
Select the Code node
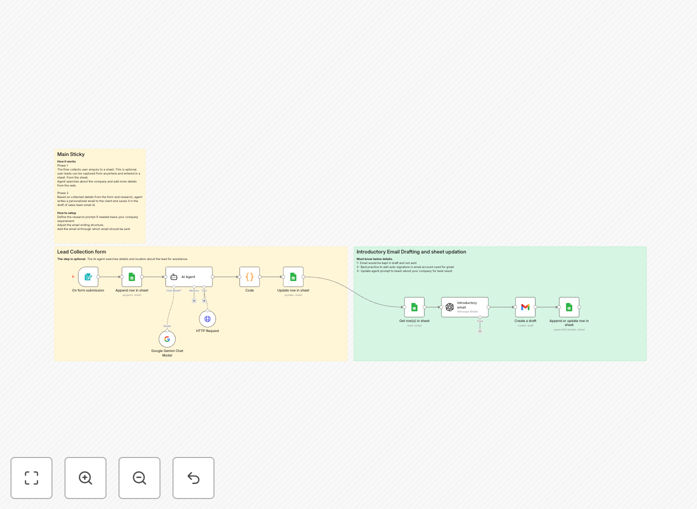[x=249, y=277]
